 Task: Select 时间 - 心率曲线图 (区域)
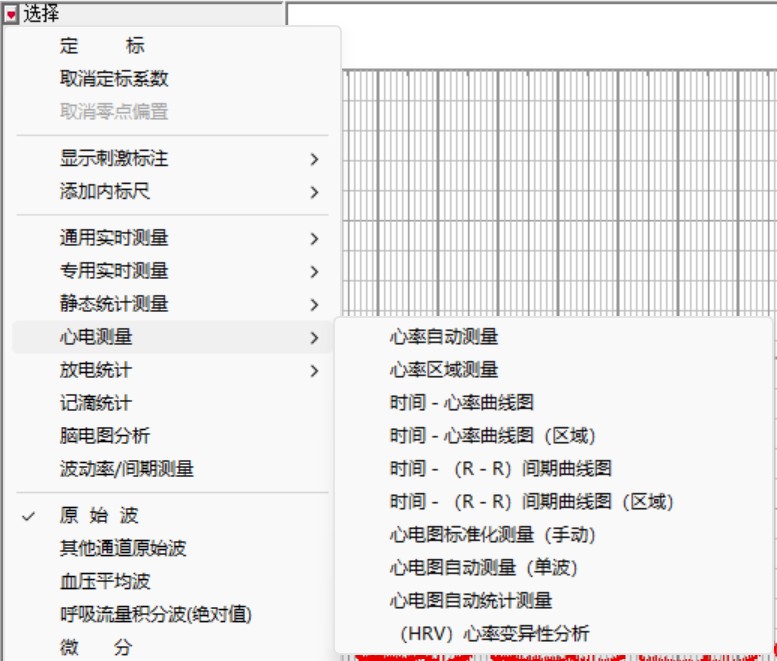(554, 436)
